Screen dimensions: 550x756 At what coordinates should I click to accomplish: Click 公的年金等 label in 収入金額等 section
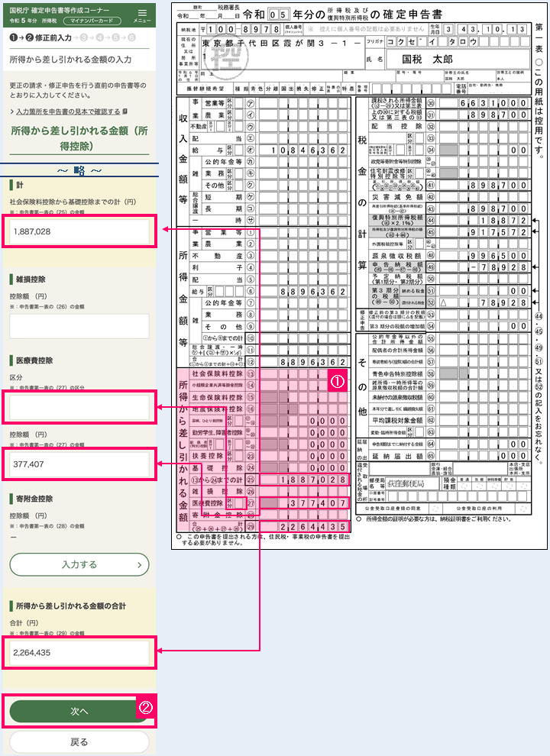point(223,162)
